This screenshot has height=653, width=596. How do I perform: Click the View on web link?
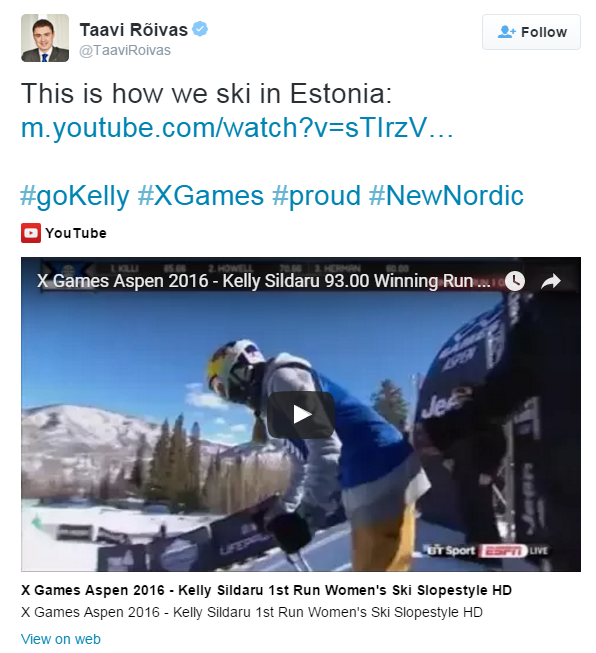tap(61, 639)
